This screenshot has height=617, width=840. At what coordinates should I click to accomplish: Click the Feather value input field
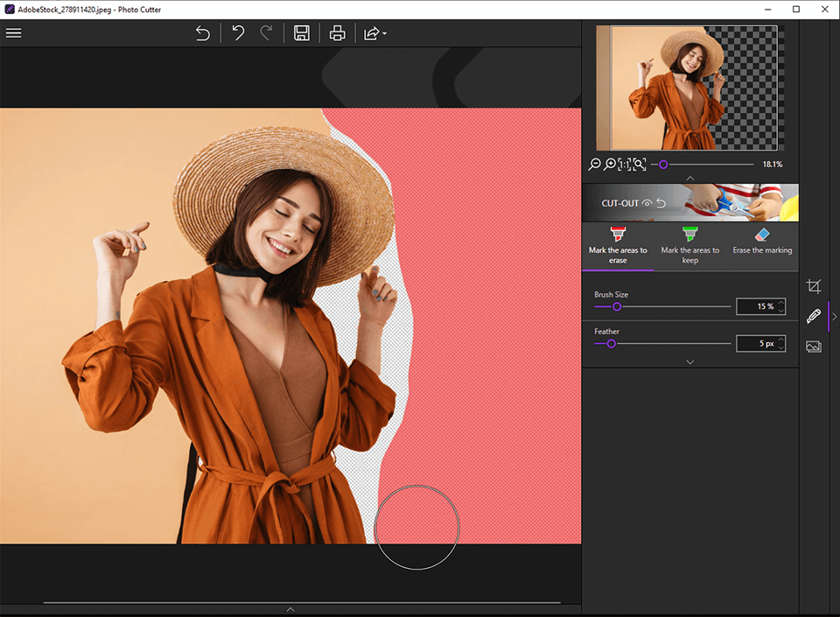click(x=756, y=344)
